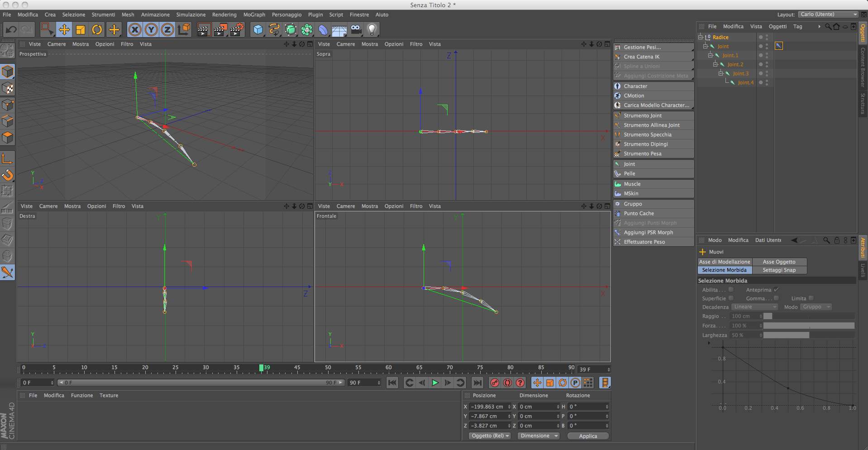Image resolution: width=868 pixels, height=450 pixels.
Task: Click Crea Catena IK
Action: pyautogui.click(x=653, y=57)
